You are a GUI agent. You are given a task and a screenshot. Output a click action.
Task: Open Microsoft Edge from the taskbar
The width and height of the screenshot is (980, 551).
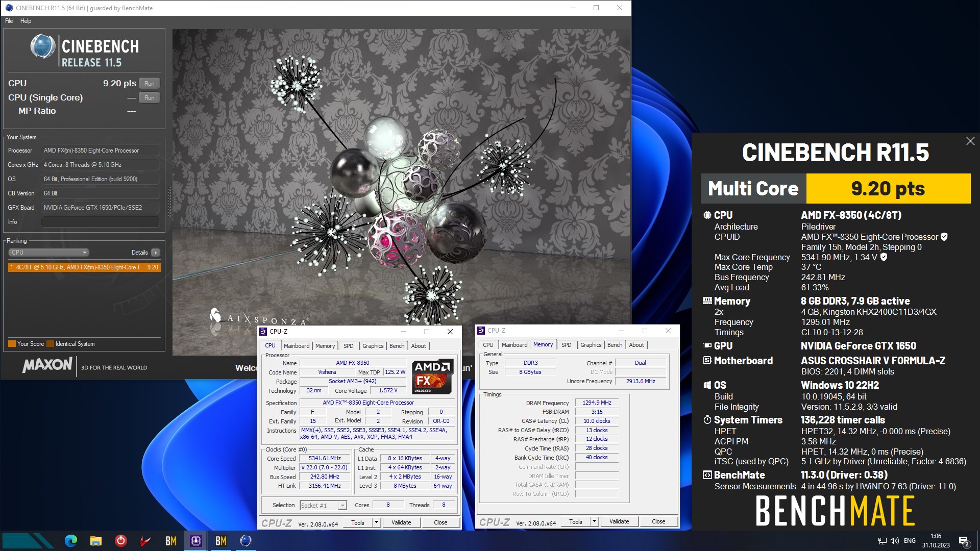coord(70,541)
